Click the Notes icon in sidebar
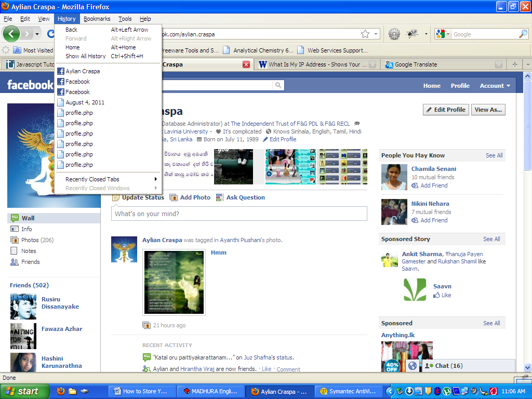The height and width of the screenshot is (399, 532). pyautogui.click(x=14, y=251)
